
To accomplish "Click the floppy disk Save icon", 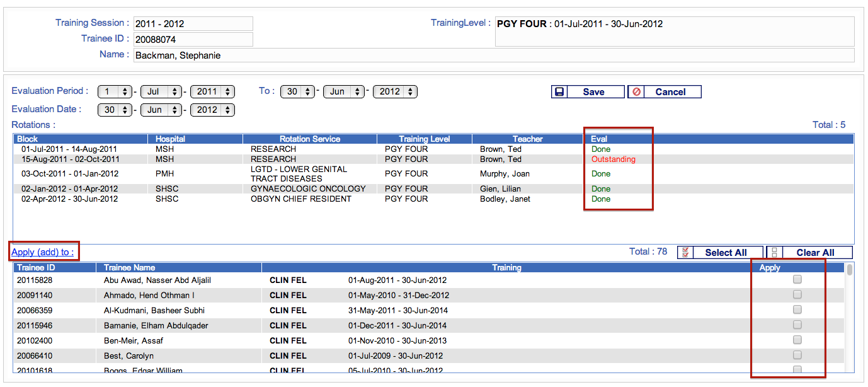I will (559, 92).
